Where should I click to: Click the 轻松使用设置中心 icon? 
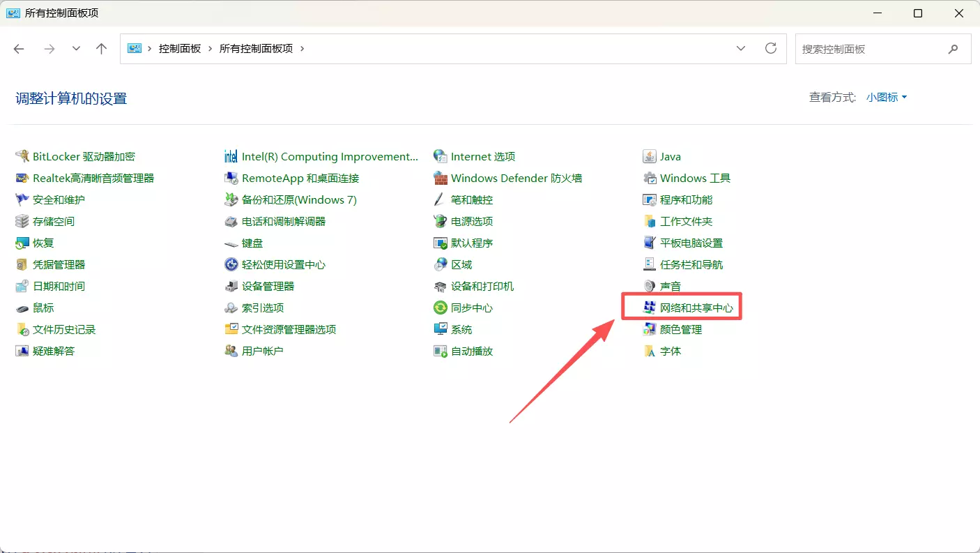tap(231, 264)
